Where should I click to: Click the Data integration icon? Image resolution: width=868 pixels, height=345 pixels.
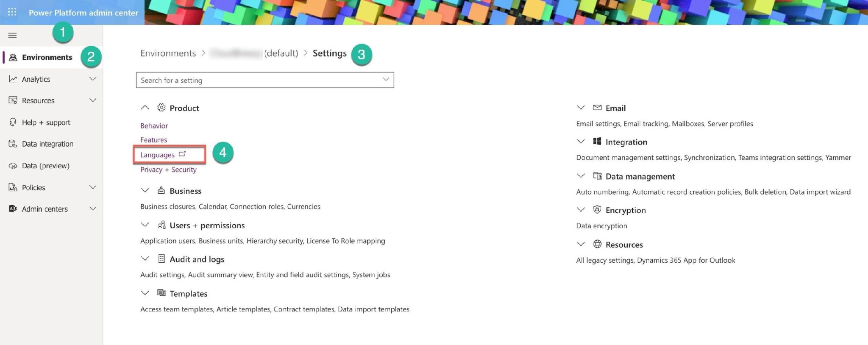[x=13, y=144]
